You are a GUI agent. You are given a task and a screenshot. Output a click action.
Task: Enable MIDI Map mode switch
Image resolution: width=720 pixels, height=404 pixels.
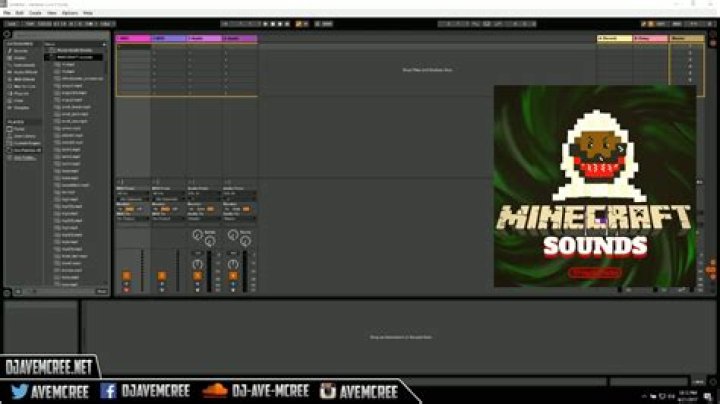[677, 24]
